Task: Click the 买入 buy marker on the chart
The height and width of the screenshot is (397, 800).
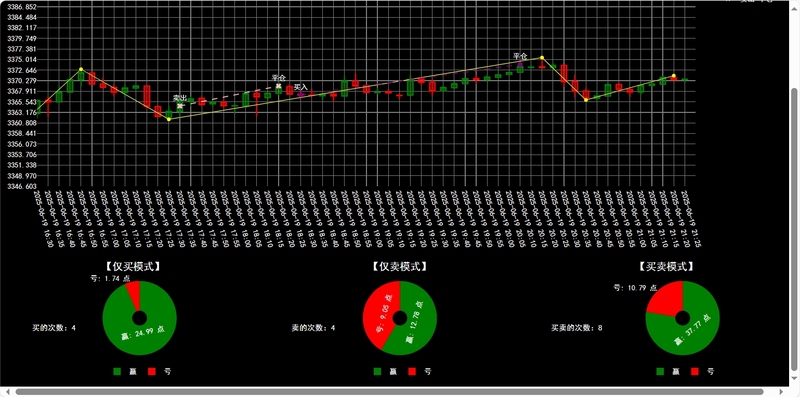Action: (301, 94)
